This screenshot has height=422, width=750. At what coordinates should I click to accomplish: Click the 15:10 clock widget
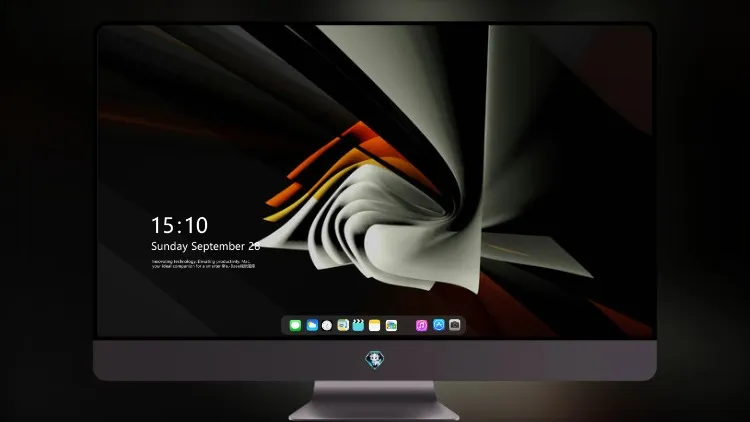coord(179,225)
